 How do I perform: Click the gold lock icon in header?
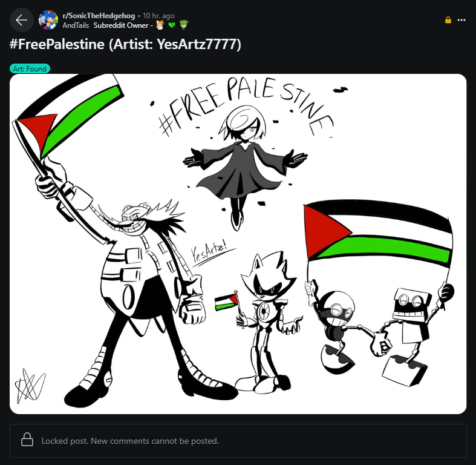448,20
